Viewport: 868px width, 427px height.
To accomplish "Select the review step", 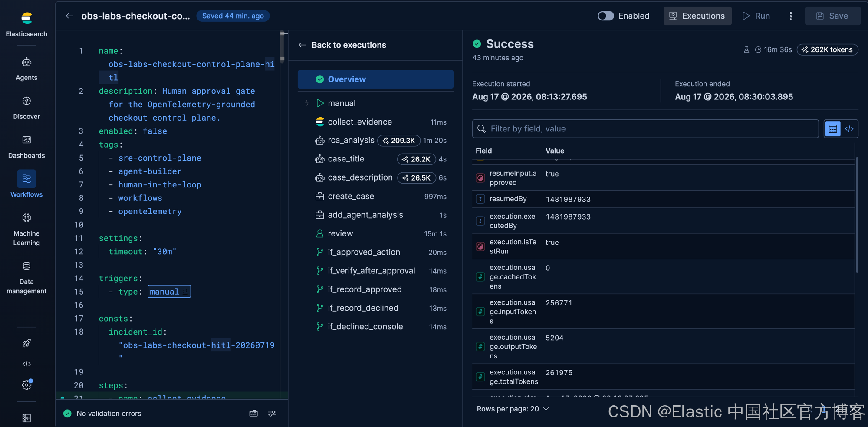I will (x=375, y=234).
